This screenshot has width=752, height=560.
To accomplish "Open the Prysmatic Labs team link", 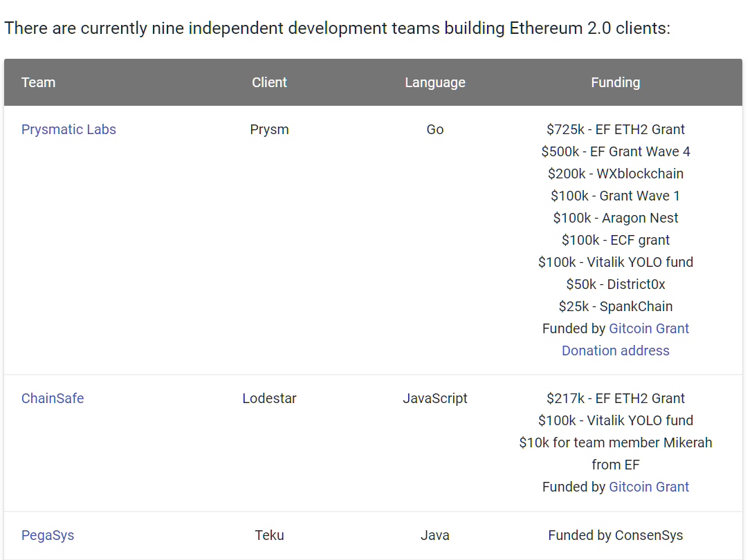I will click(x=68, y=129).
